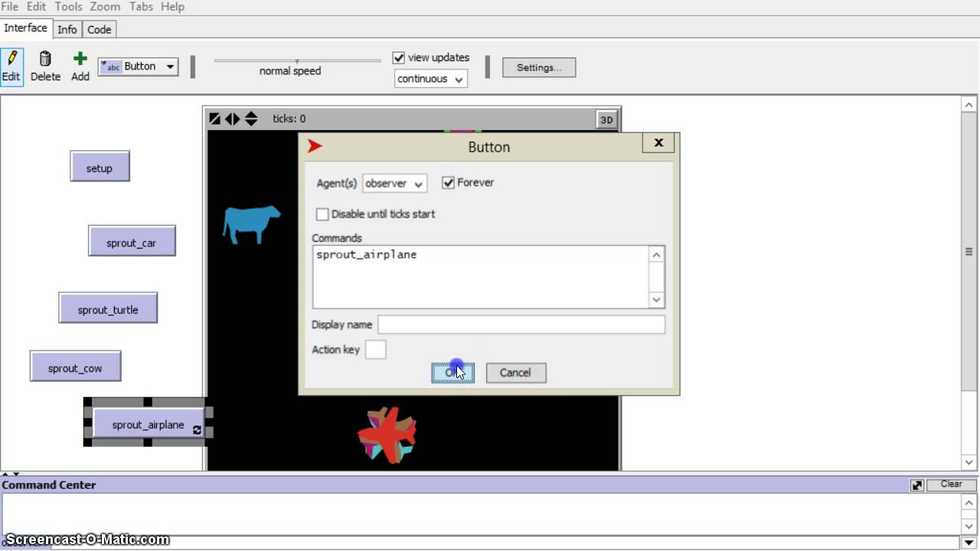Click the Commands scrollbar down arrow
The image size is (980, 551).
pyautogui.click(x=656, y=300)
